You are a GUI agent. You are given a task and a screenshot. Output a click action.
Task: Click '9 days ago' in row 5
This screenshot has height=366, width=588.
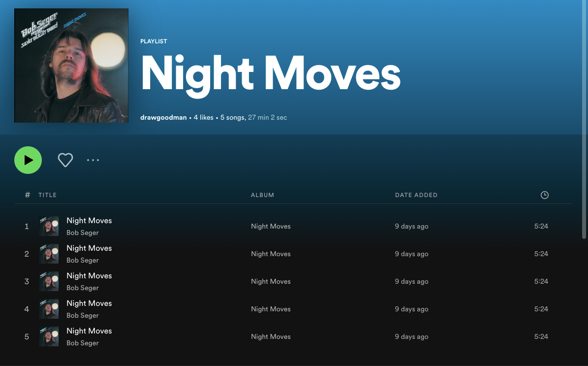[x=411, y=337]
